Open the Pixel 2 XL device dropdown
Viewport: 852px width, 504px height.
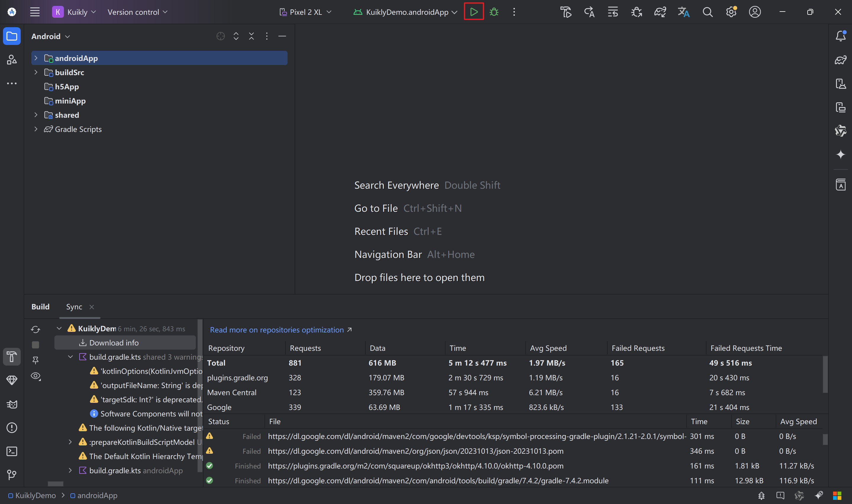point(305,12)
